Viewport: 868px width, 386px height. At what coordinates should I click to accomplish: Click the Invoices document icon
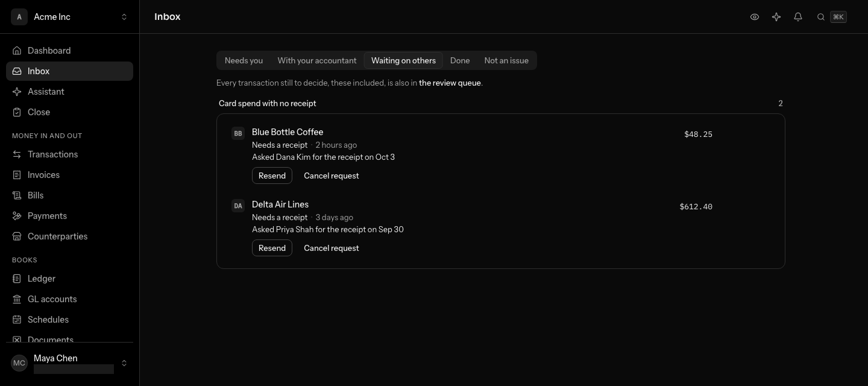pyautogui.click(x=17, y=175)
